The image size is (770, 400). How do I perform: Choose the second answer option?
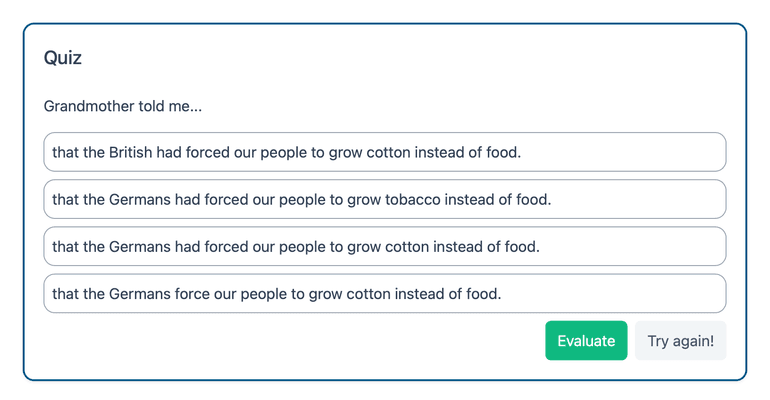click(x=385, y=199)
